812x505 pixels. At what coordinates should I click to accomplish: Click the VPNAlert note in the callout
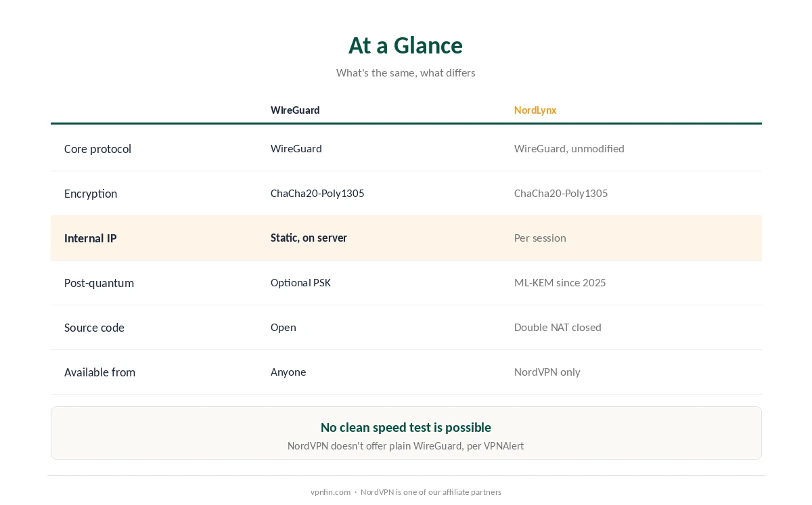[405, 445]
